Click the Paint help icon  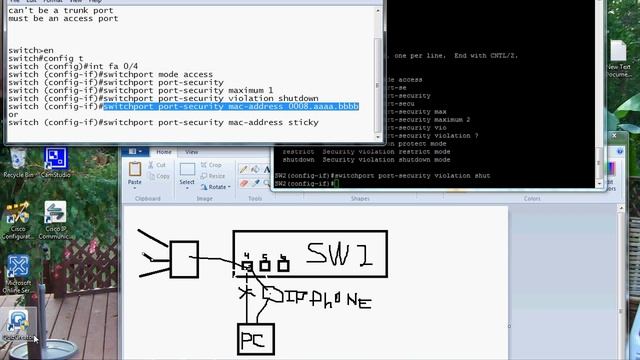tap(620, 151)
